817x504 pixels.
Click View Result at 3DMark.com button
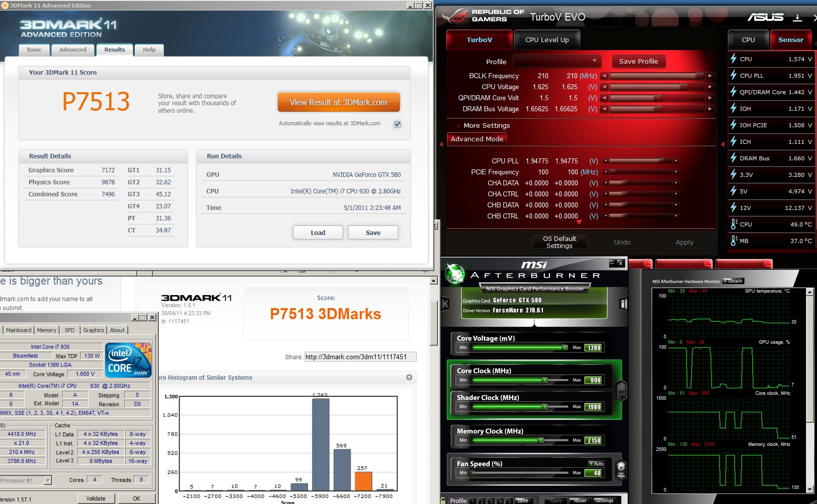339,102
